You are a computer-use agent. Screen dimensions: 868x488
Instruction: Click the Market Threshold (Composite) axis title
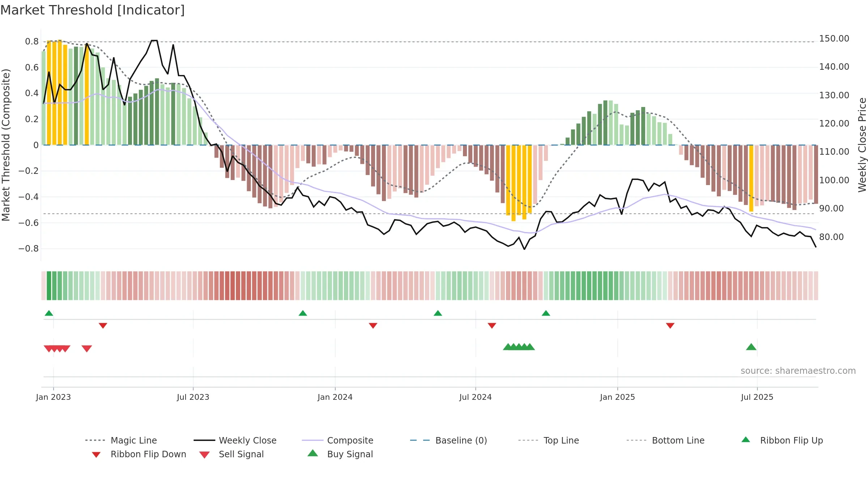pos(5,145)
